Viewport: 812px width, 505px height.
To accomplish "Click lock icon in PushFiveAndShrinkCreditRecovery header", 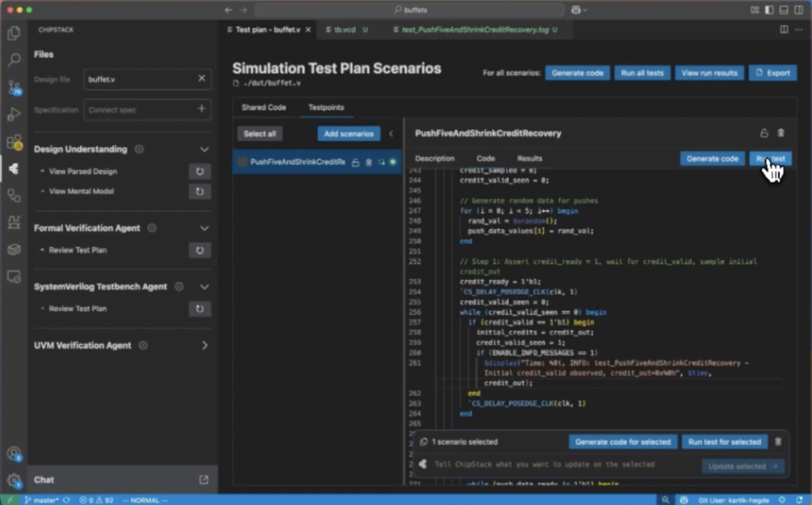I will click(x=764, y=133).
